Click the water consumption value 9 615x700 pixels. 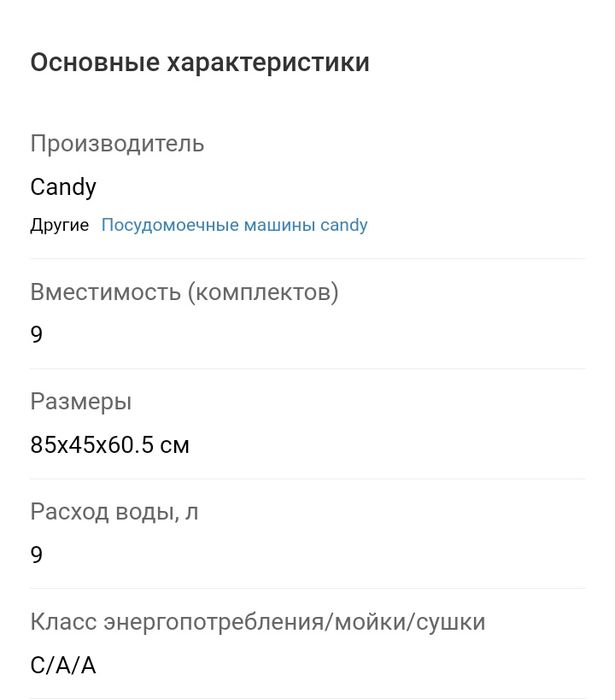point(37,555)
